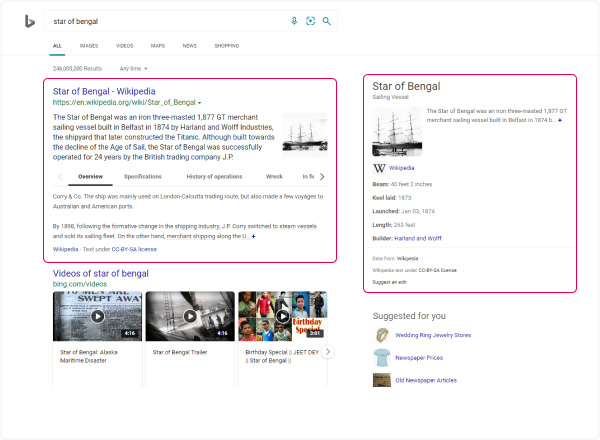600x440 pixels.
Task: Select the Overview section tab
Action: click(90, 176)
